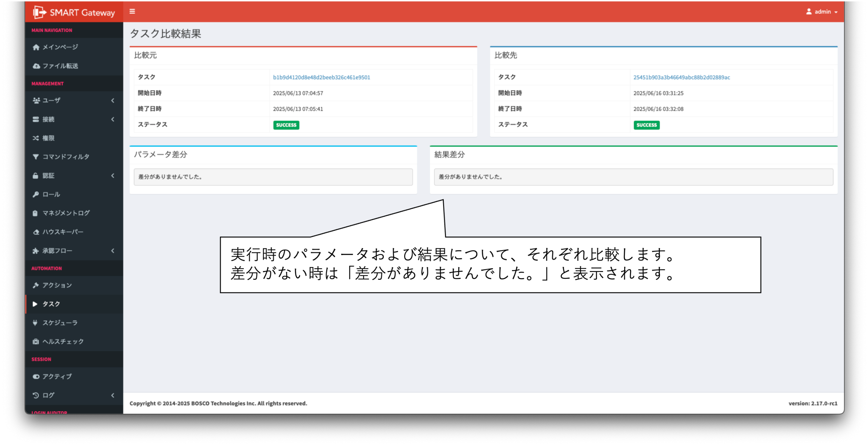Click the toggle icon beside アクティブ
Screen dimensions: 868x446
(x=36, y=376)
